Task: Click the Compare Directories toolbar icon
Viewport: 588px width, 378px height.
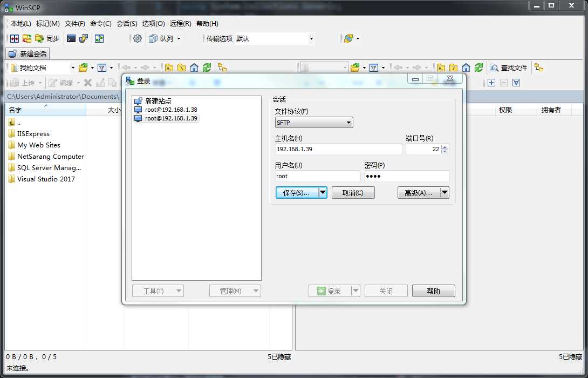Action: coord(15,38)
